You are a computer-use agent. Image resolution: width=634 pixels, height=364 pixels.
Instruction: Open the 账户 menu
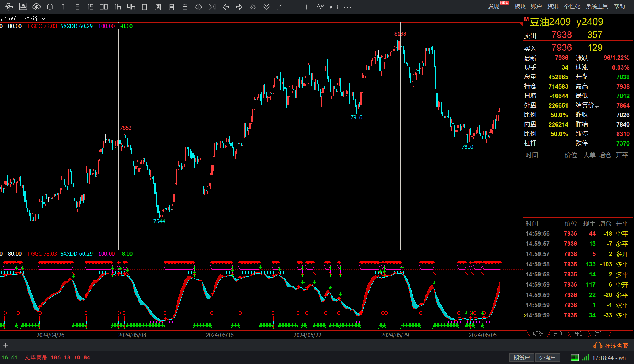[x=536, y=6]
